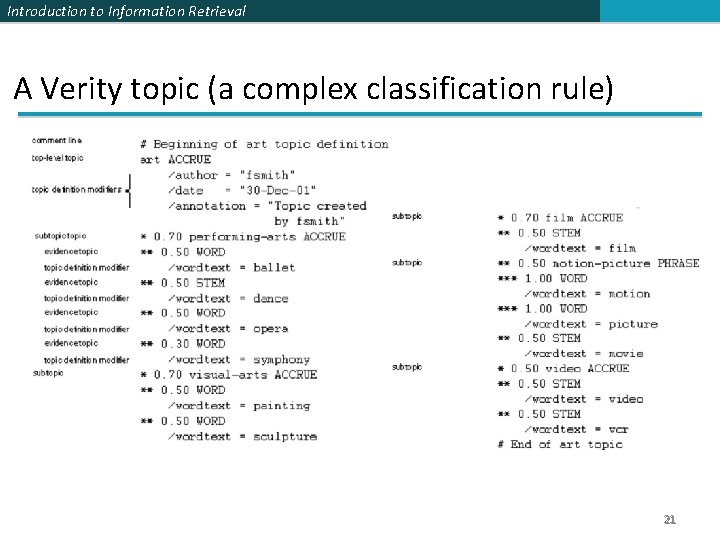Click the '0.50 STEM' line above dance
Screen dimensions: 720x540
pos(183,282)
